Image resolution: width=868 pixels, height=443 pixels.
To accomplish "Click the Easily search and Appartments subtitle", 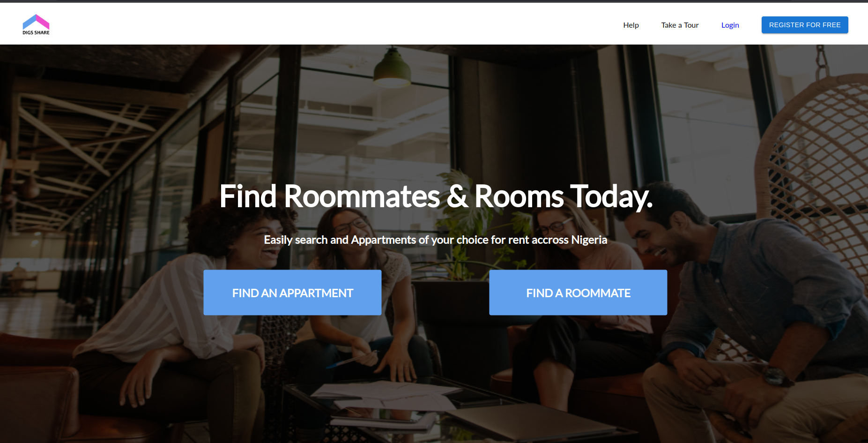I will pos(436,240).
